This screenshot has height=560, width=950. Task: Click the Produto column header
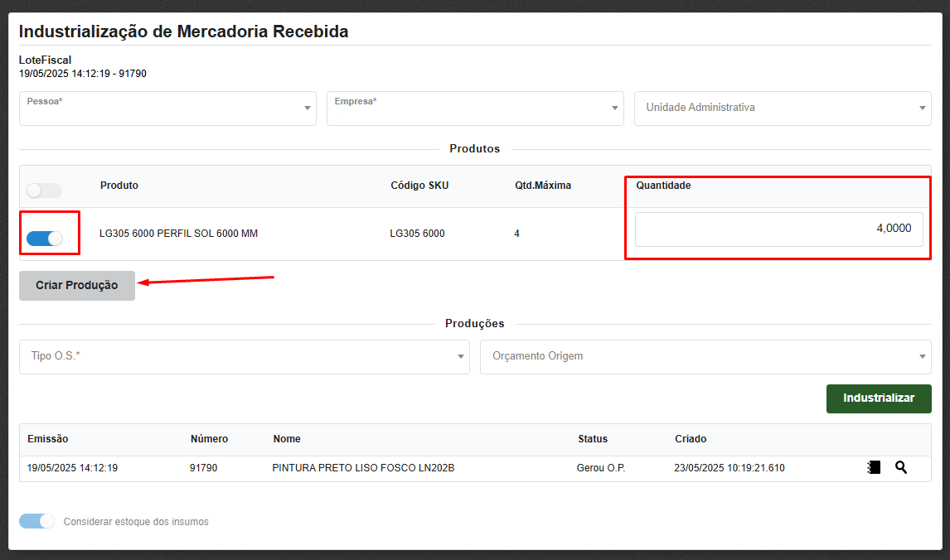point(119,185)
